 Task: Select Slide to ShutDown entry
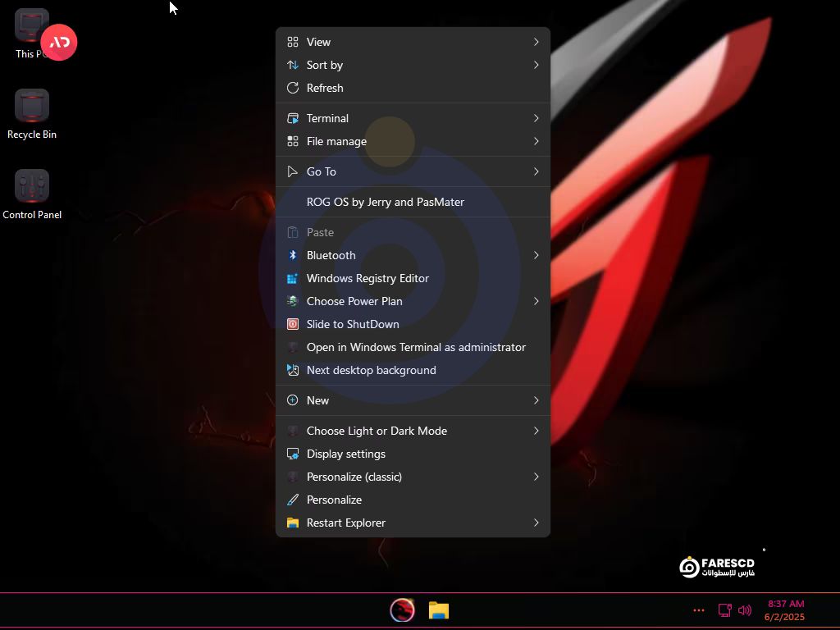click(413, 324)
